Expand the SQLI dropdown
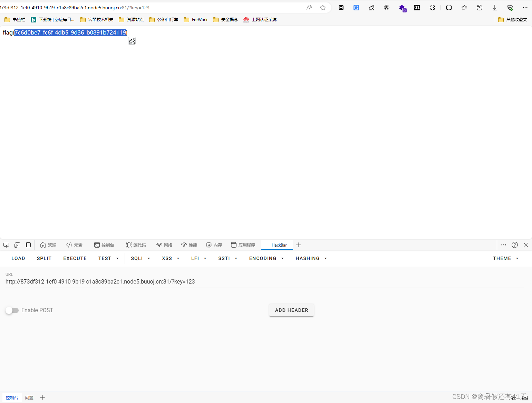 (141, 258)
